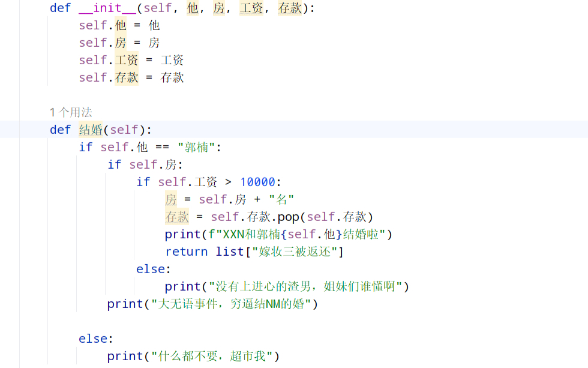The height and width of the screenshot is (368, 588).
Task: Click the return keyword before list
Action: [x=187, y=252]
